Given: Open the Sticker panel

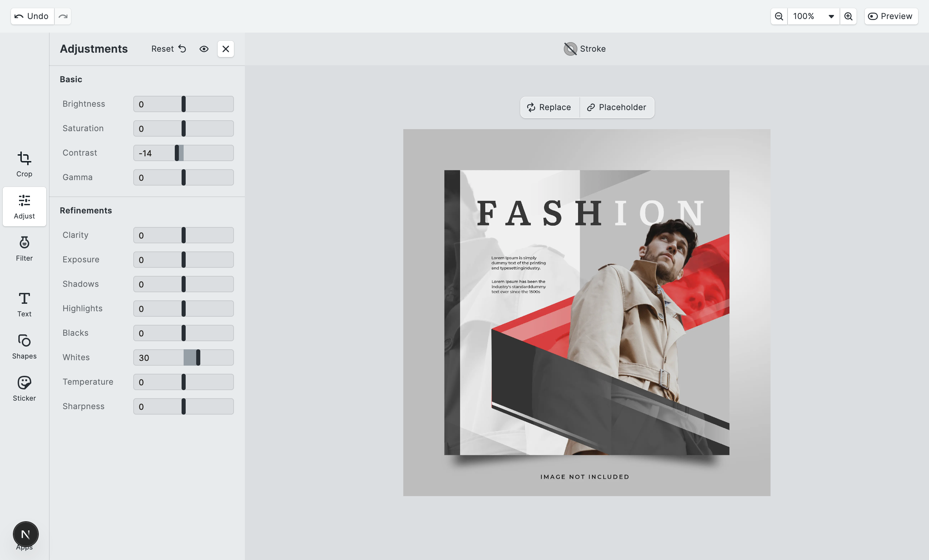Looking at the screenshot, I should pos(24,388).
